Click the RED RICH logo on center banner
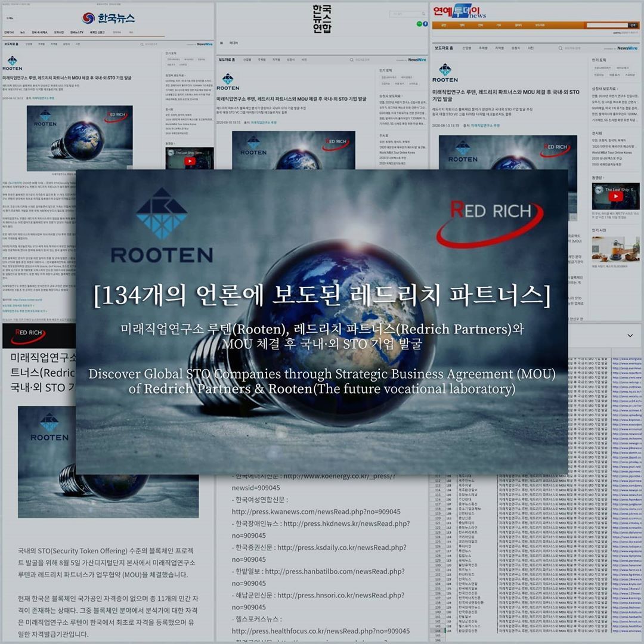644x644 pixels. click(490, 224)
